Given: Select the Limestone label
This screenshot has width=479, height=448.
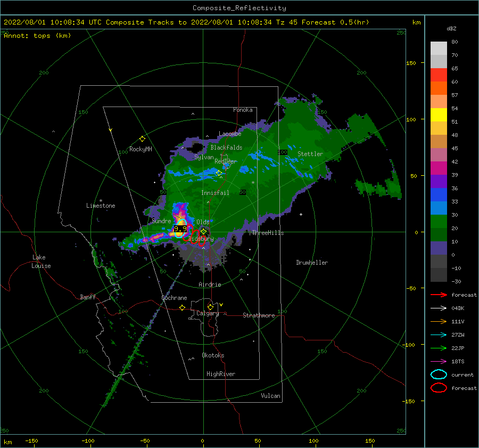Looking at the screenshot, I should (x=101, y=206).
